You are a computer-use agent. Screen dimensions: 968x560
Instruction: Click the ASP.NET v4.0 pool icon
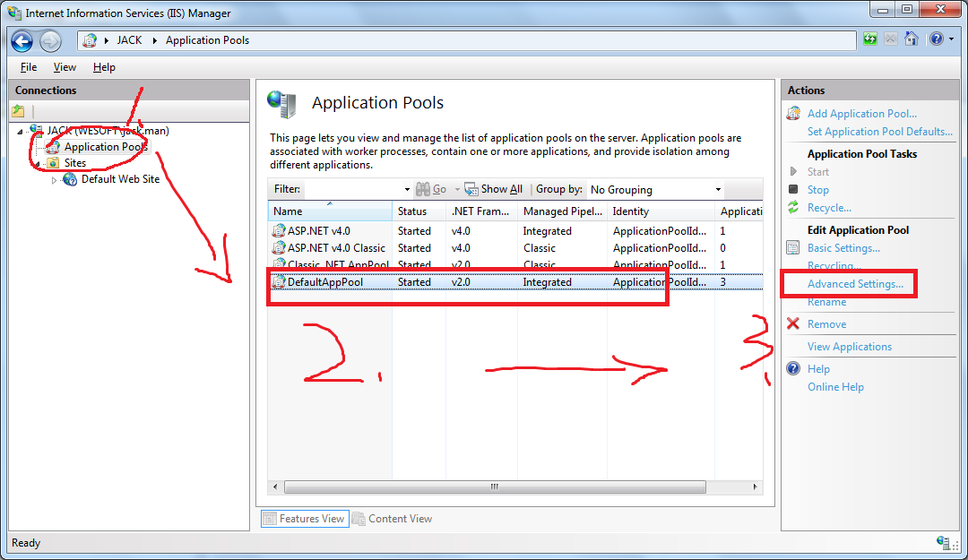[279, 231]
